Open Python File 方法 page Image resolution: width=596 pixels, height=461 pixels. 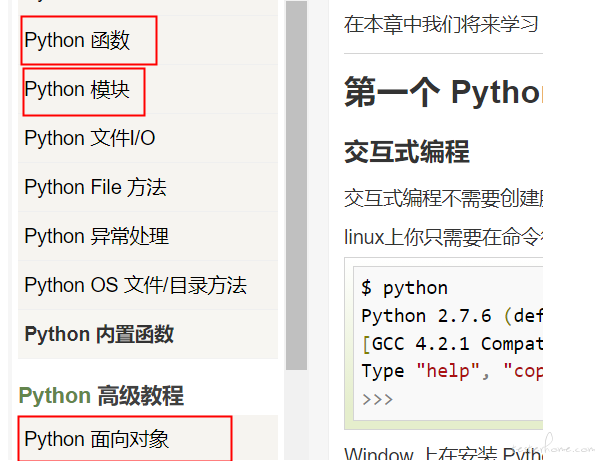click(x=95, y=187)
